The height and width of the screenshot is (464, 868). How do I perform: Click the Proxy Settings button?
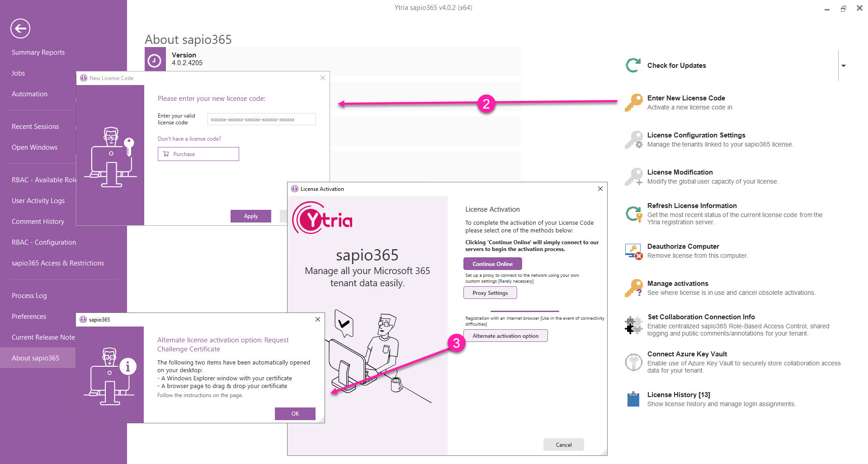tap(490, 293)
